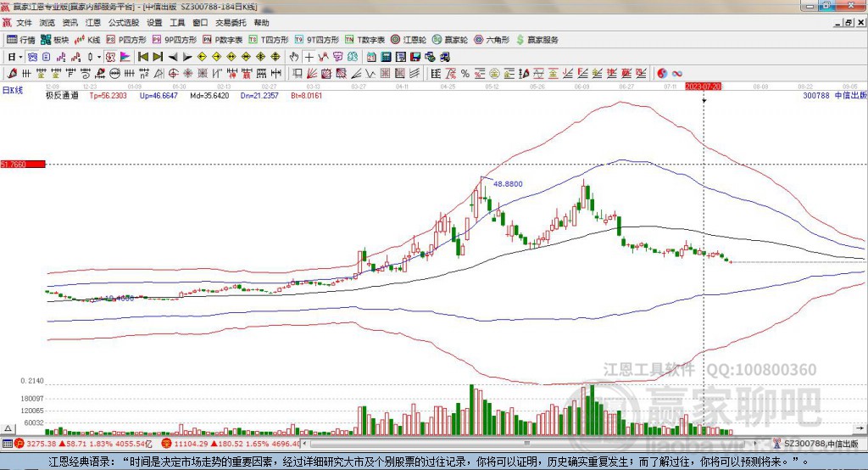This screenshot has height=470, width=868.
Task: Open the T四方形 tool
Action: click(269, 39)
